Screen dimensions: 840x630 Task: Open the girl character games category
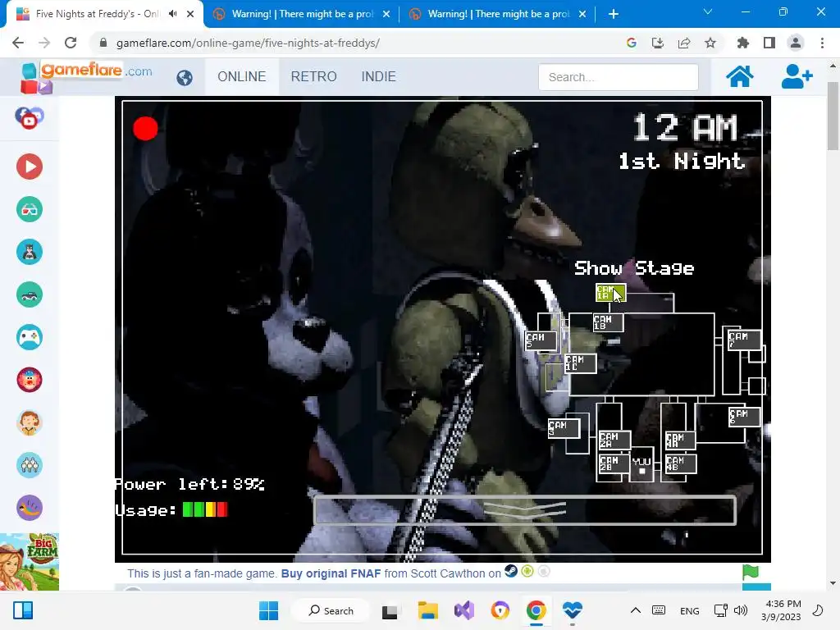click(x=30, y=422)
